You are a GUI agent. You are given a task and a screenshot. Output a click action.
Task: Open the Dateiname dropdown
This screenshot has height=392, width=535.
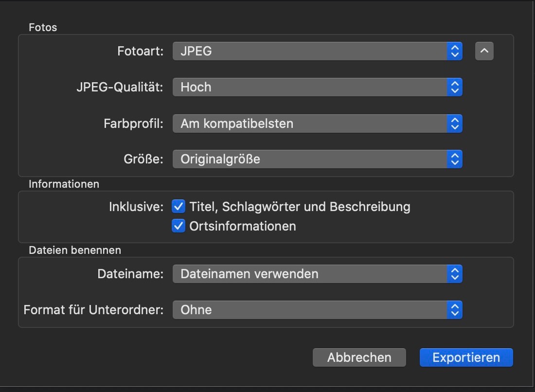pos(317,274)
